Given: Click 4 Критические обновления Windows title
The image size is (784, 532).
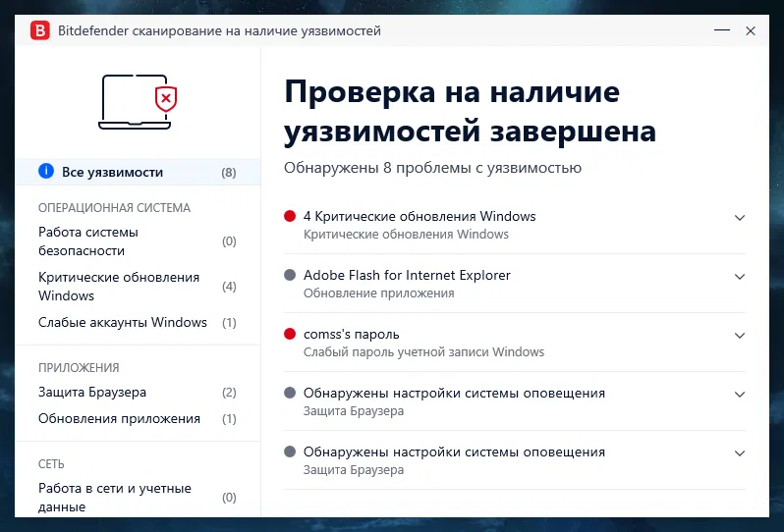Looking at the screenshot, I should (419, 216).
